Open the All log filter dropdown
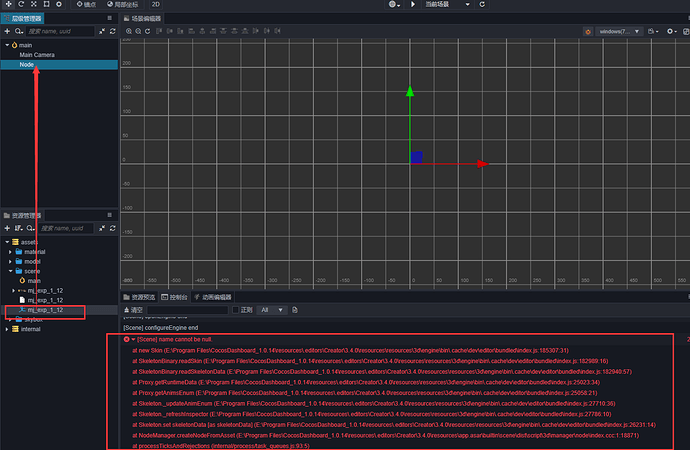 [272, 310]
